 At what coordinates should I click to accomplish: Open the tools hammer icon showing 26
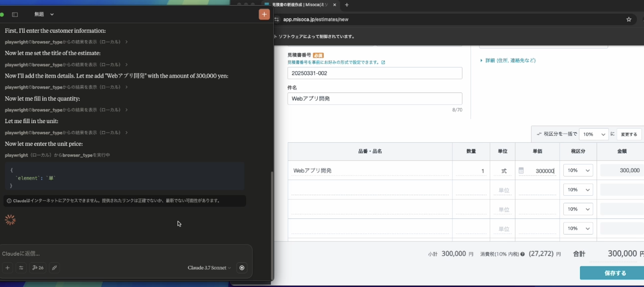[38, 268]
